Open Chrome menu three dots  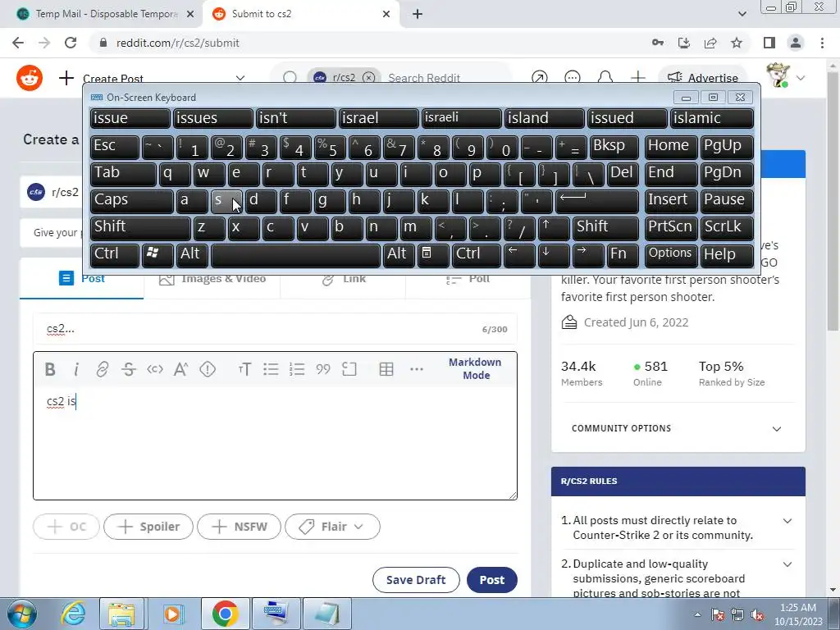[822, 43]
